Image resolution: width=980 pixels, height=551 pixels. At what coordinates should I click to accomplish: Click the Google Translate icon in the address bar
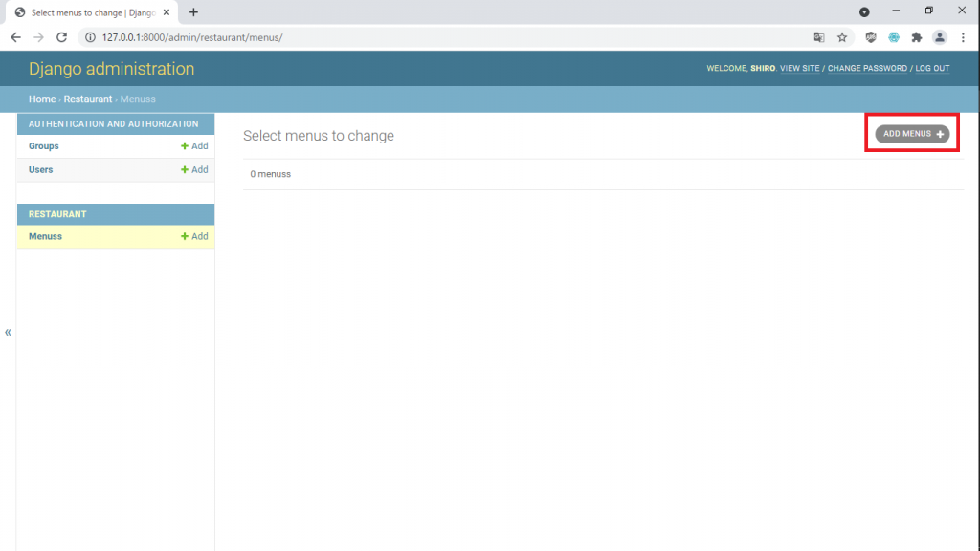pos(819,37)
